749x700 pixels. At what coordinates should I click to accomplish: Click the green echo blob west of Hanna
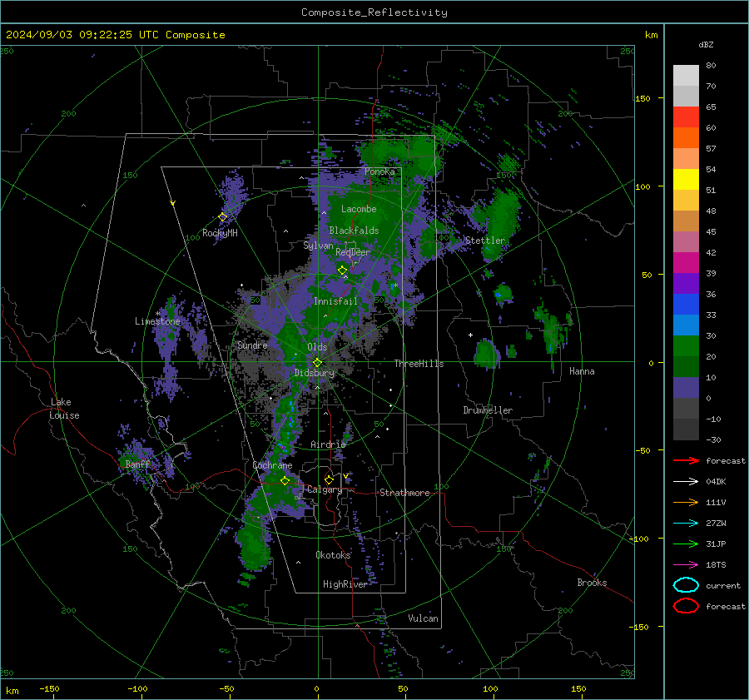486,354
